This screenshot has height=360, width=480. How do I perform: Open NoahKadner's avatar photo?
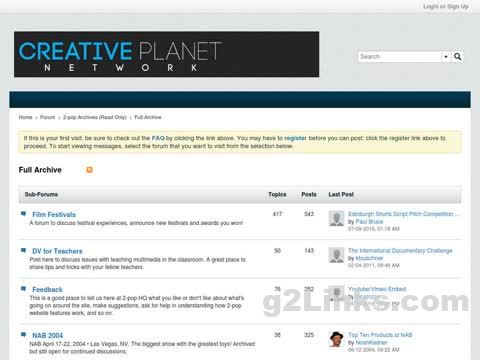336,339
